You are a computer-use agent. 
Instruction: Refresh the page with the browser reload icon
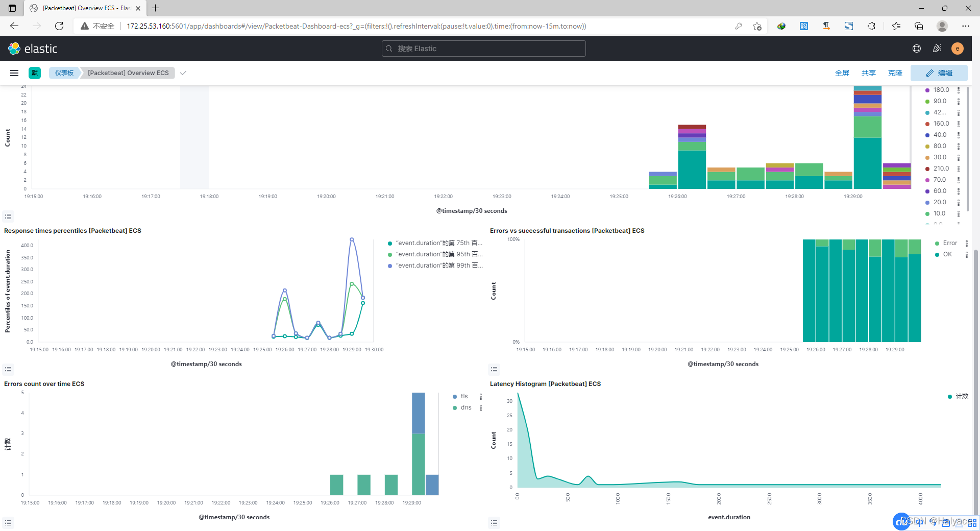59,26
